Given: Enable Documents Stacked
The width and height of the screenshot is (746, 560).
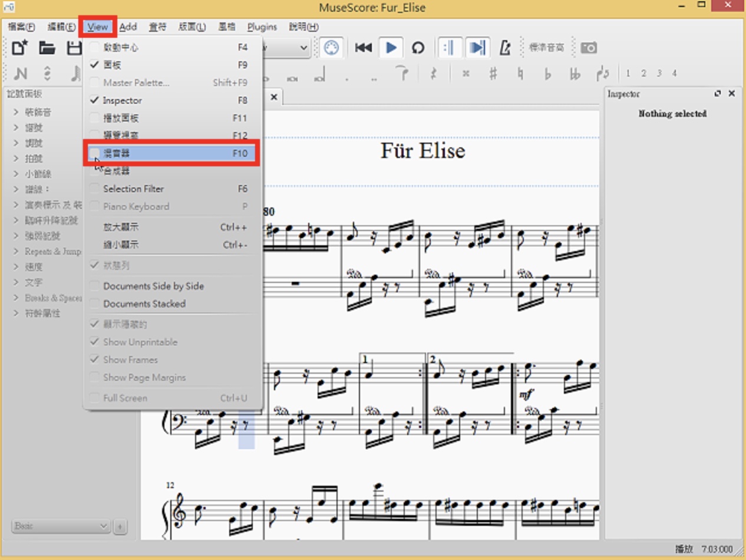Looking at the screenshot, I should coord(172,304).
